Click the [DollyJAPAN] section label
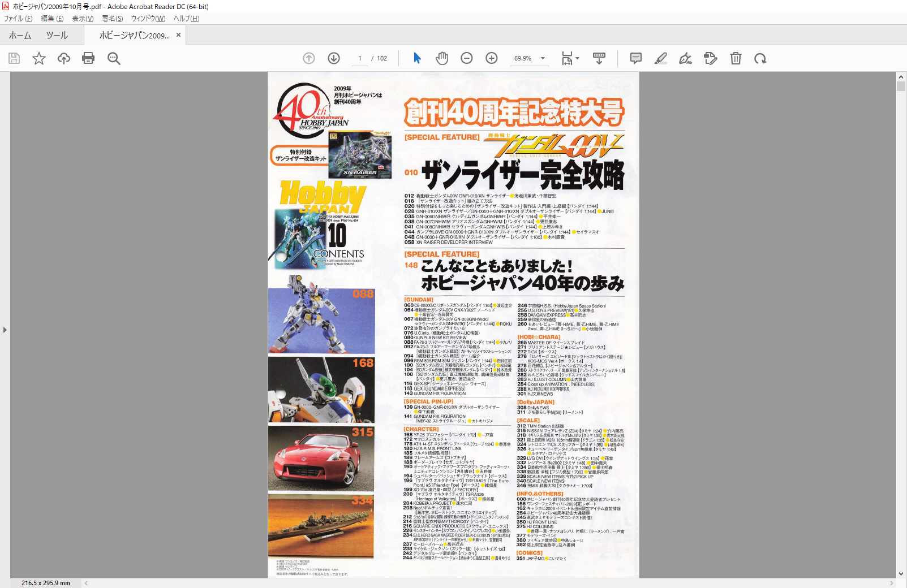This screenshot has height=588, width=907. pos(536,402)
